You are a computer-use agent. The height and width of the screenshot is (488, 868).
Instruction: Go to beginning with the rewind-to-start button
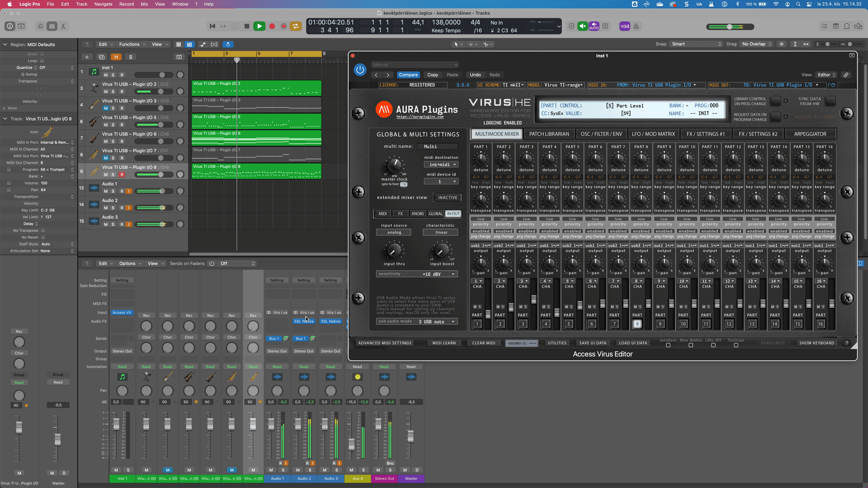(212, 26)
